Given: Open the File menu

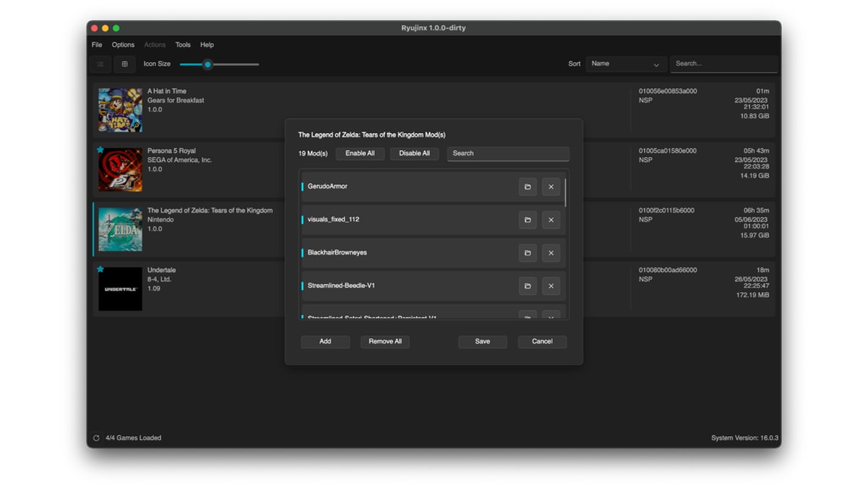Looking at the screenshot, I should point(97,45).
